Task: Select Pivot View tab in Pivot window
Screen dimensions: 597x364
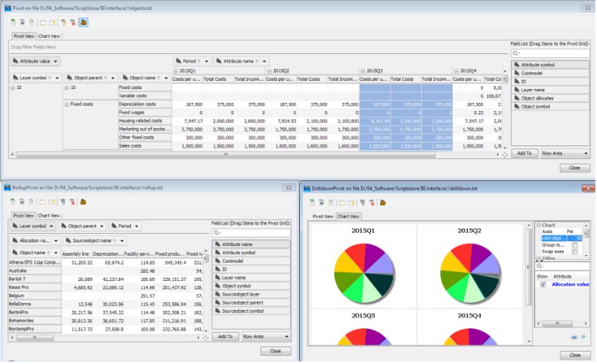Action: [24, 37]
